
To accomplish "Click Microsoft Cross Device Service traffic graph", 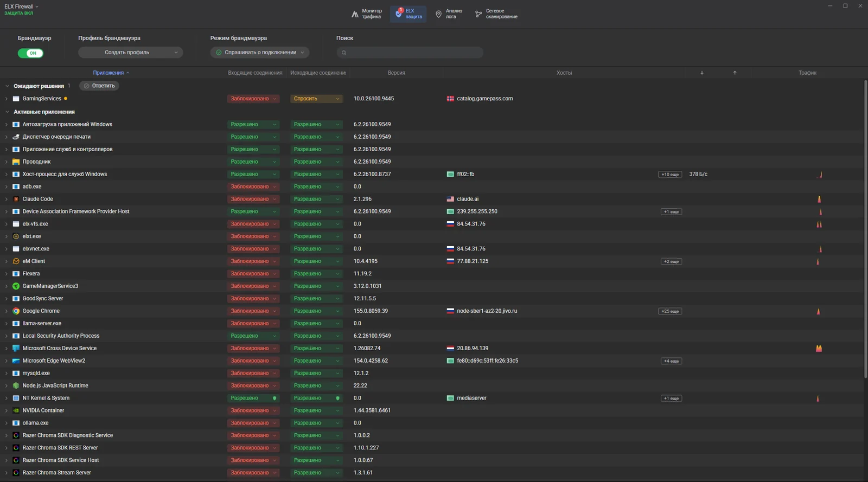I will click(x=819, y=348).
